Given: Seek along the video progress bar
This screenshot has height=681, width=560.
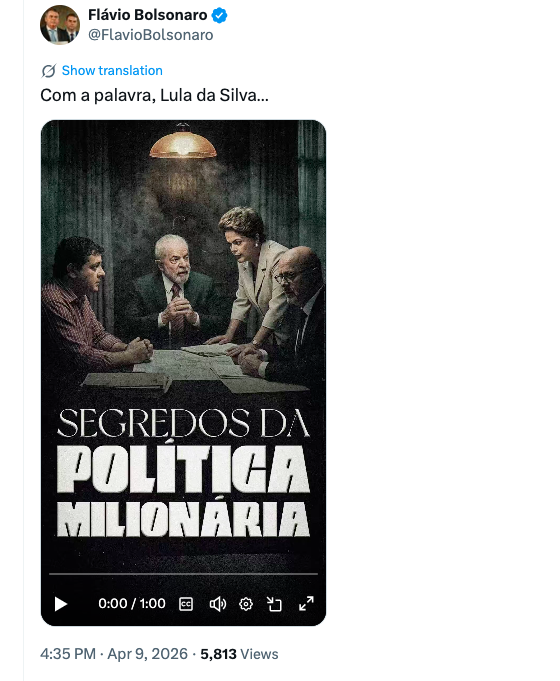Looking at the screenshot, I should tap(183, 574).
